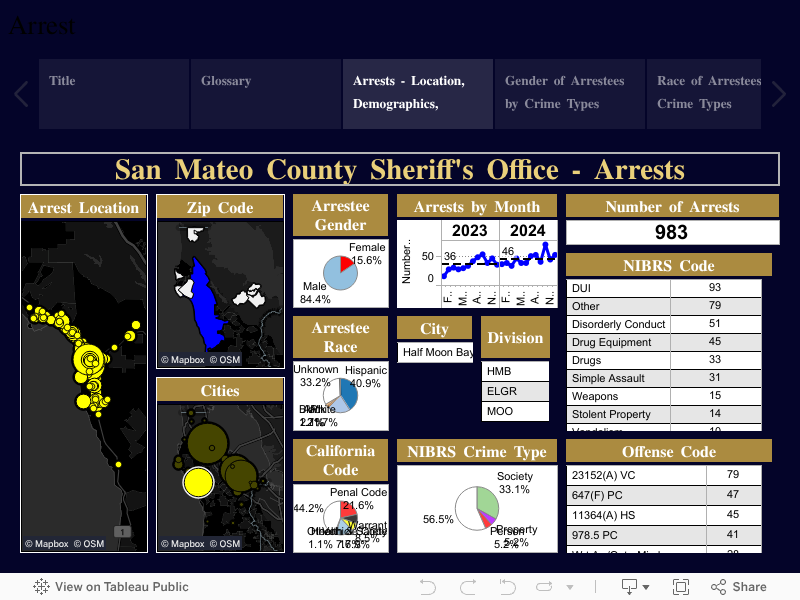The width and height of the screenshot is (800, 600).
Task: Click the Share icon
Action: [x=718, y=587]
